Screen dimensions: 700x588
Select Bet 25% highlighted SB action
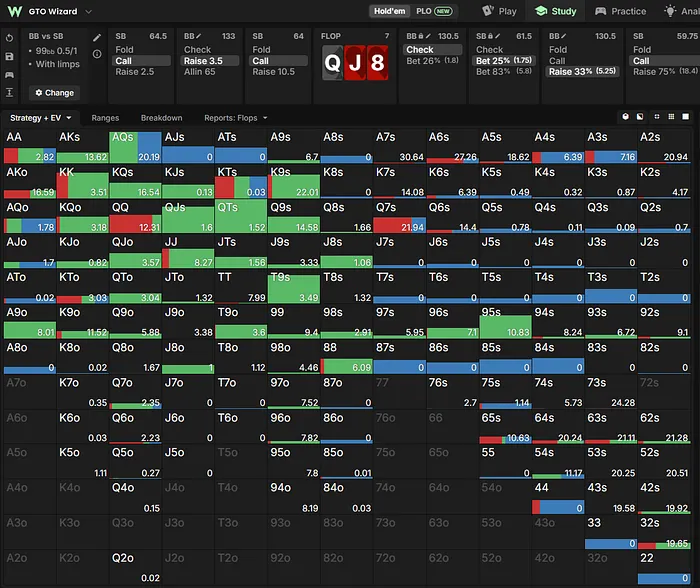(504, 61)
